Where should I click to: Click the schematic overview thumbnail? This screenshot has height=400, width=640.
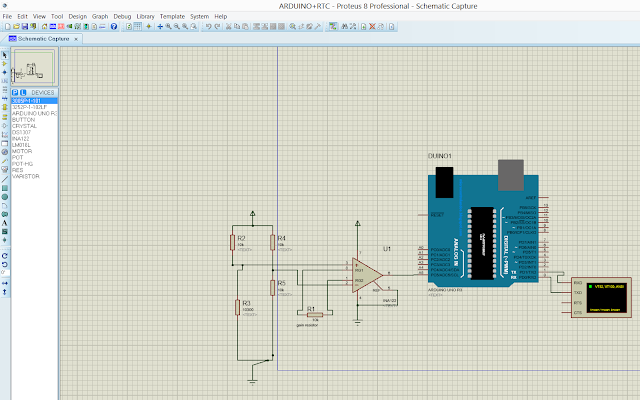tap(34, 67)
